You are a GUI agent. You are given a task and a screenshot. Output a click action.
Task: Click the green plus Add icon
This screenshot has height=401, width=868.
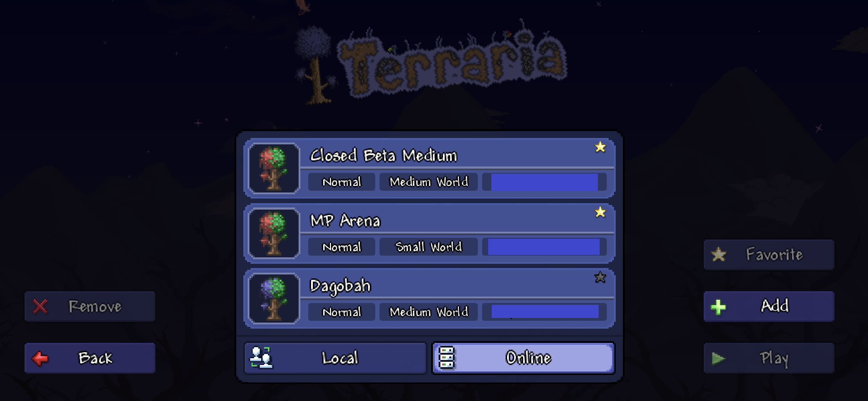pyautogui.click(x=718, y=307)
